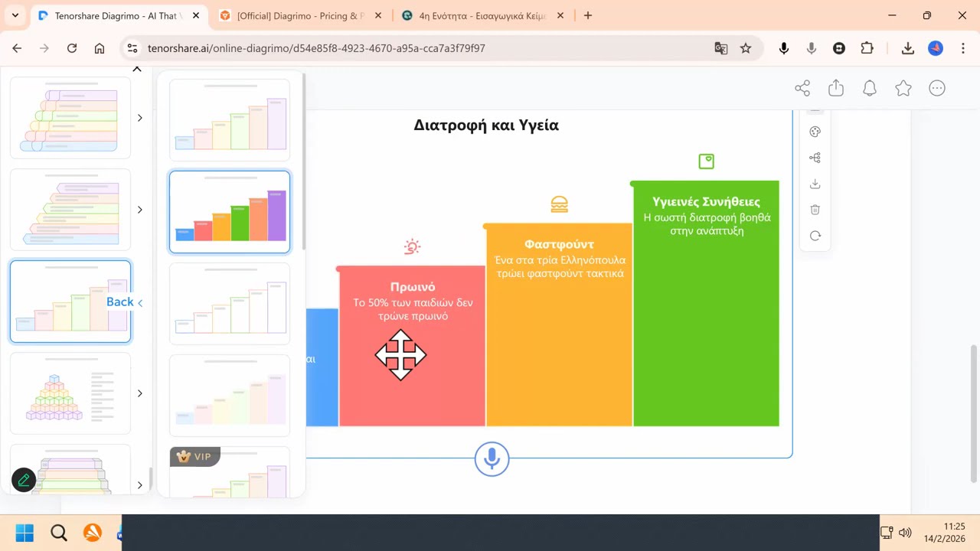
Task: Open the browser profile avatar
Action: 936,48
